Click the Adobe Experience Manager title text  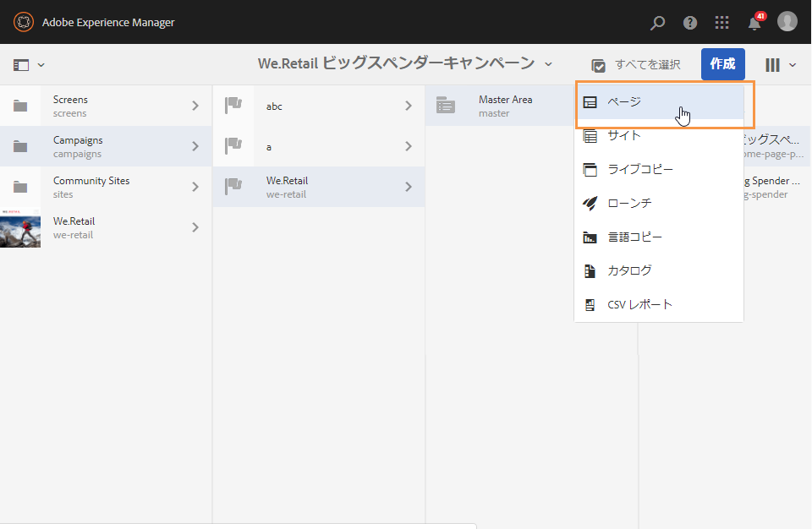coord(108,22)
